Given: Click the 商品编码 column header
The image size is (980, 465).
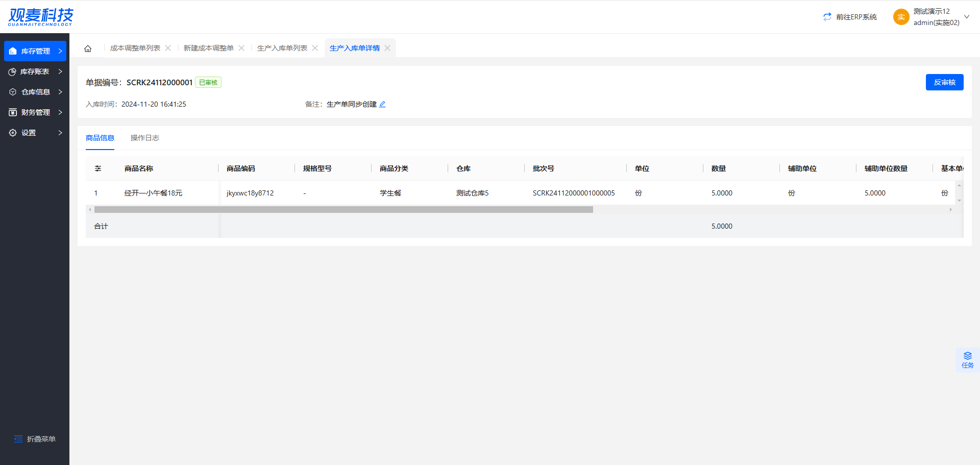Looking at the screenshot, I should click(241, 168).
